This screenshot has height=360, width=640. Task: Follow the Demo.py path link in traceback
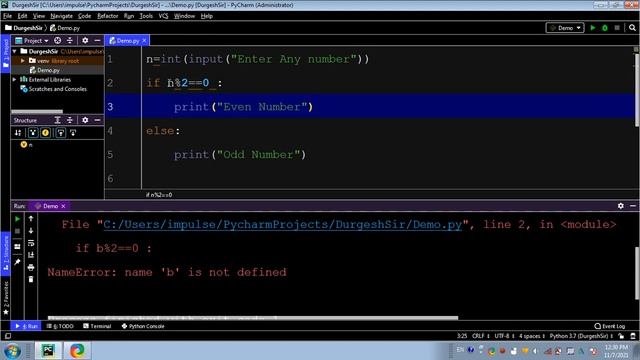(x=282, y=224)
